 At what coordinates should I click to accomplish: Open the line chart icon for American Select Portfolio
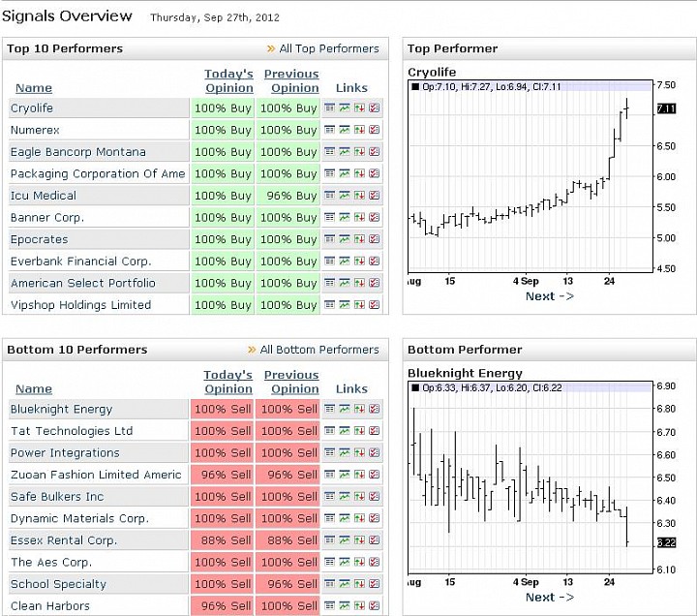[x=345, y=283]
